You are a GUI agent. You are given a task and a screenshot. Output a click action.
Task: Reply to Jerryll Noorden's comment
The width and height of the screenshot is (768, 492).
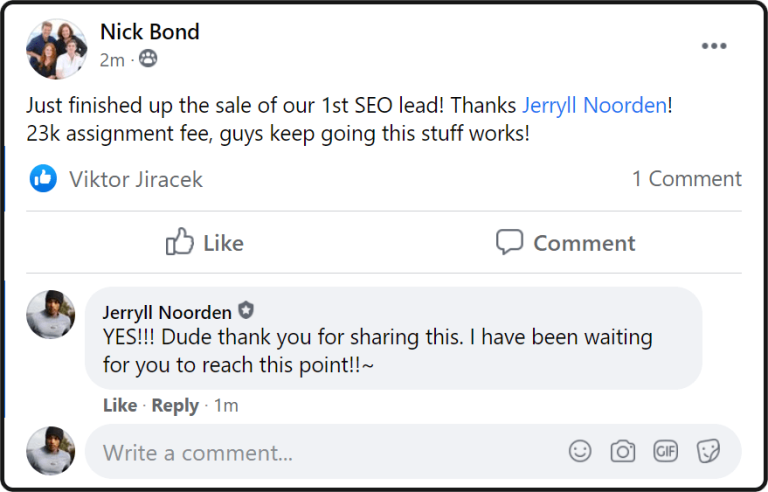click(x=175, y=405)
